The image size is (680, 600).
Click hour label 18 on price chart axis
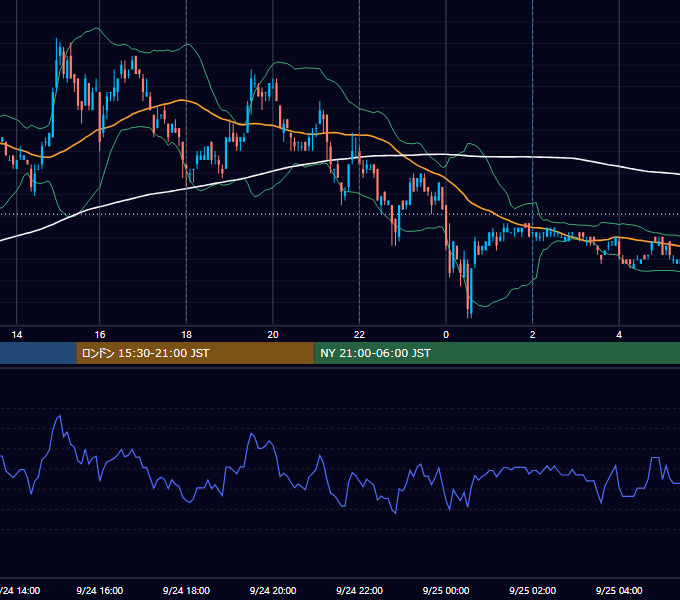[x=186, y=335]
